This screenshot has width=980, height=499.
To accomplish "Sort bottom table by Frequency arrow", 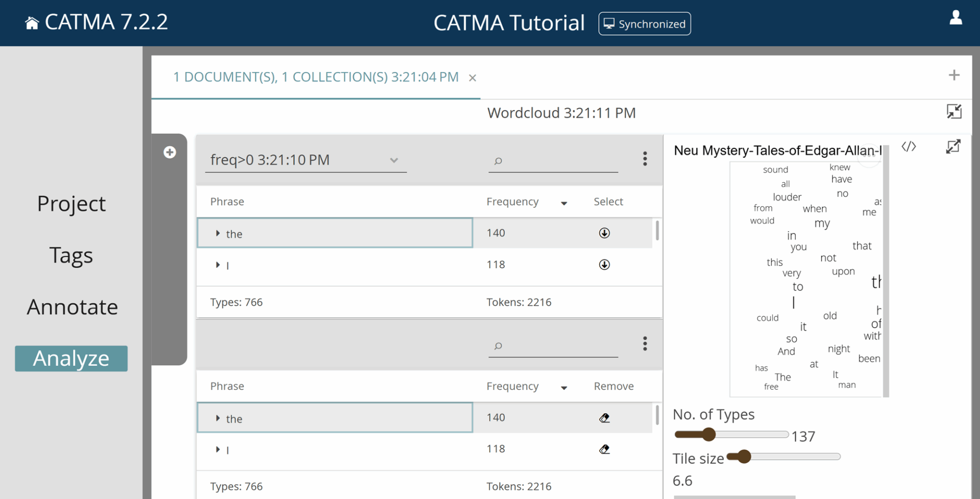I will pos(564,388).
